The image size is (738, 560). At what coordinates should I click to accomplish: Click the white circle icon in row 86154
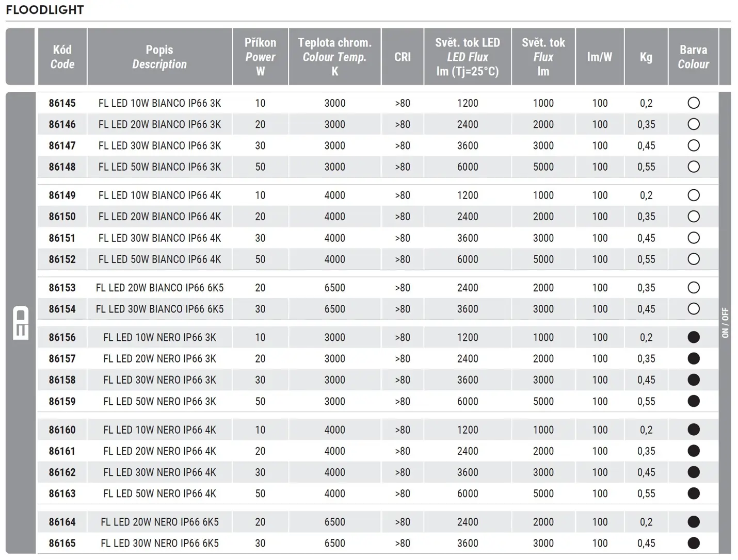coord(694,309)
